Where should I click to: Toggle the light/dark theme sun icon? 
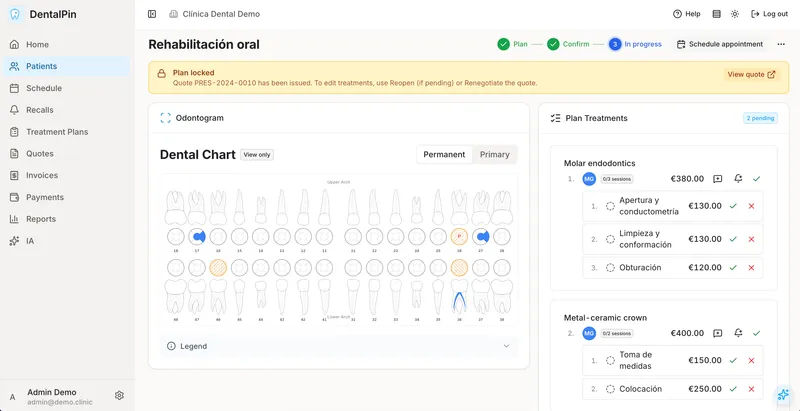click(x=735, y=14)
